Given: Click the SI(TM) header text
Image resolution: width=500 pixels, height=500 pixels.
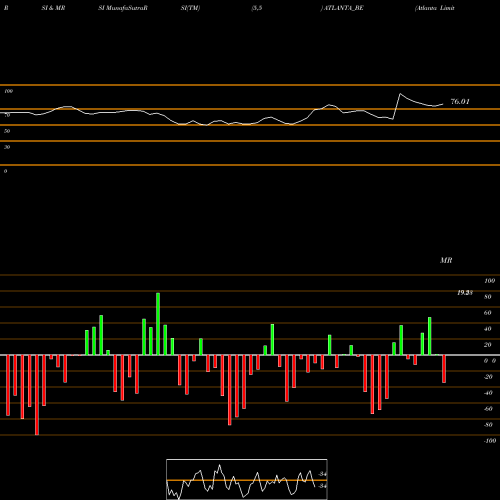Looking at the screenshot, I should tap(190, 8).
